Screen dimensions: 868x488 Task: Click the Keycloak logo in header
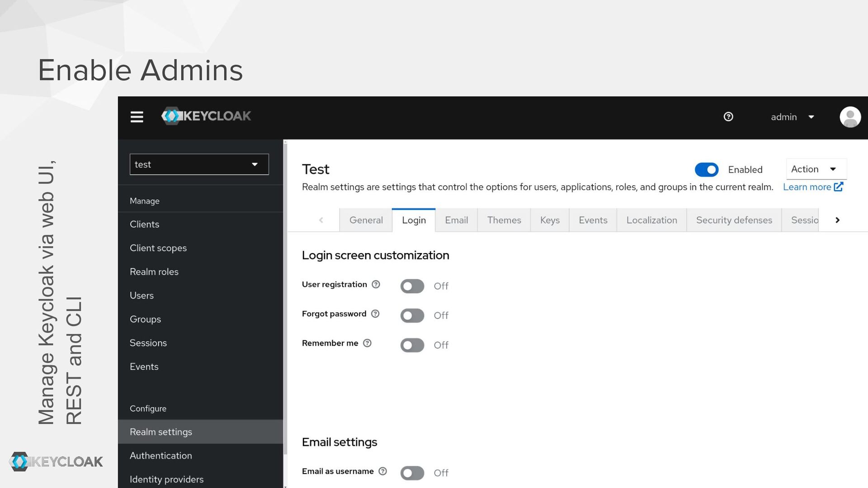pos(206,116)
